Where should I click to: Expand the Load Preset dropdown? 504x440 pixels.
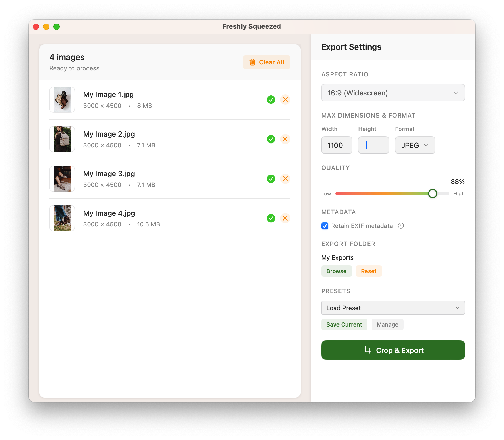393,308
